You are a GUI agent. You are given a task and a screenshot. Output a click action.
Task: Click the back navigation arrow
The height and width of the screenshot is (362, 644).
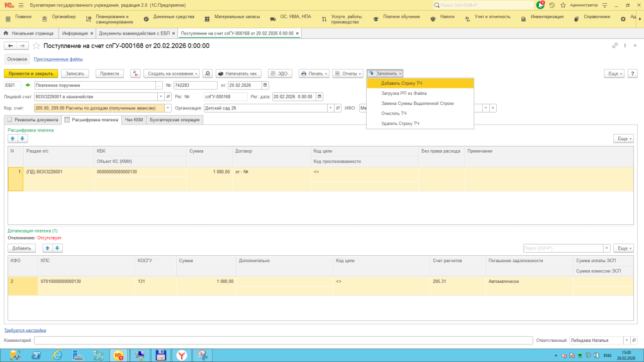coord(11,46)
